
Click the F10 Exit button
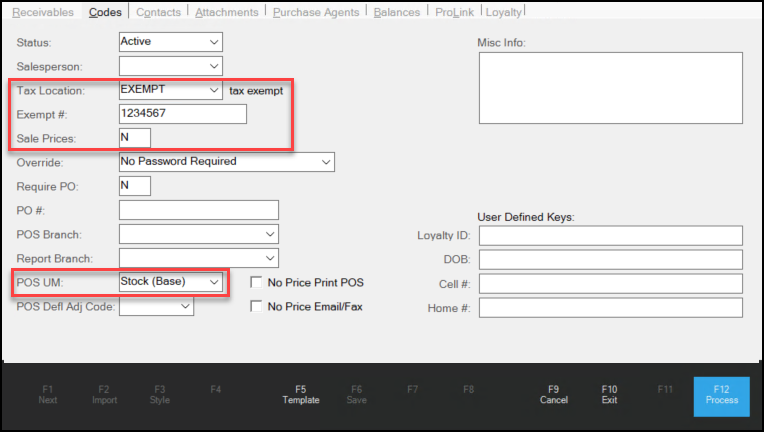(x=609, y=394)
